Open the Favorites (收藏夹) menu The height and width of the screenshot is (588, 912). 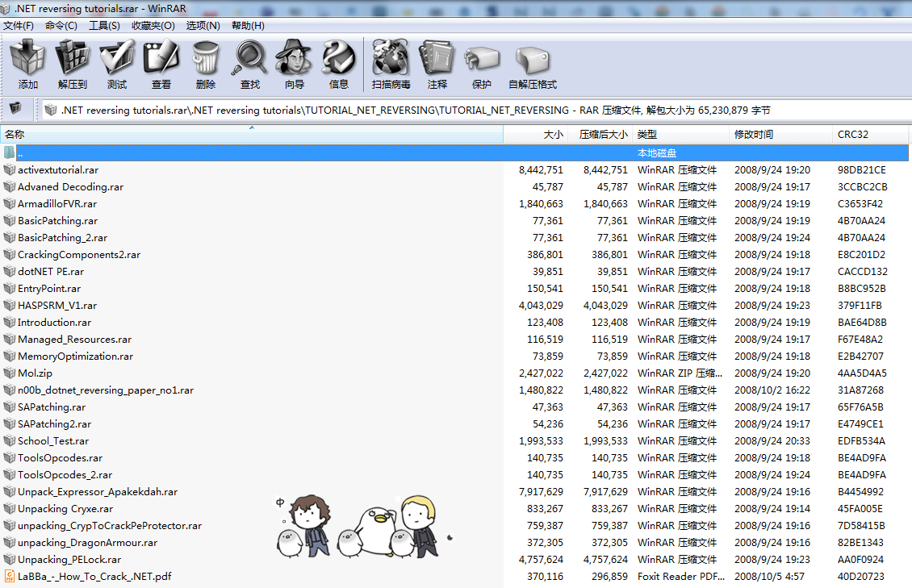[x=153, y=26]
